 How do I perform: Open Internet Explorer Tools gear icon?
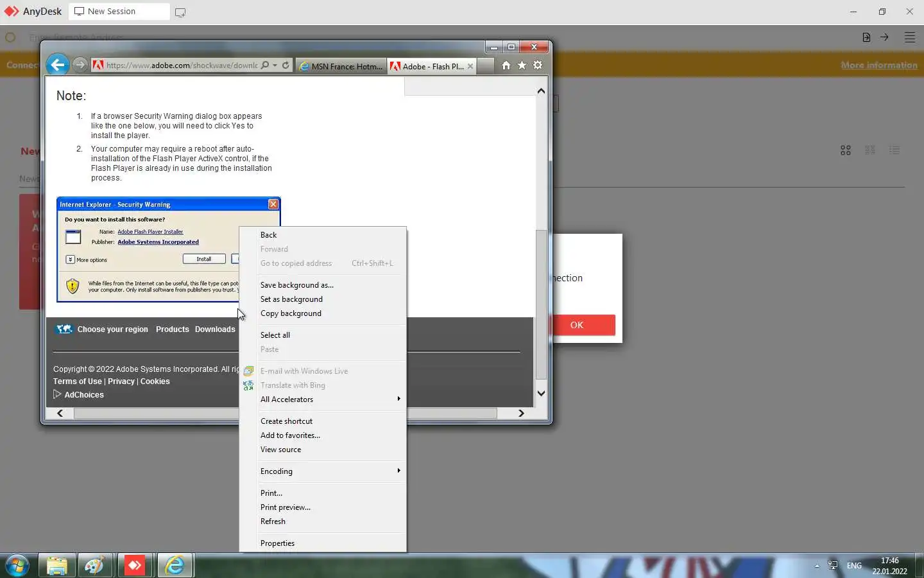pyautogui.click(x=538, y=66)
